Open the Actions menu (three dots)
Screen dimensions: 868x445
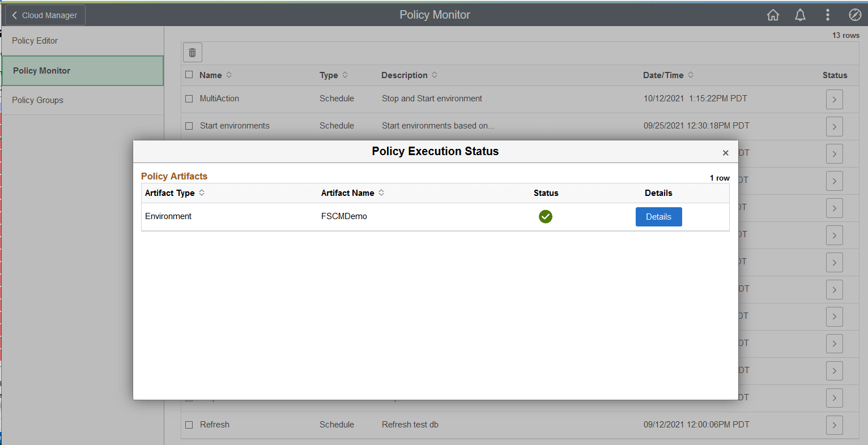tap(827, 15)
